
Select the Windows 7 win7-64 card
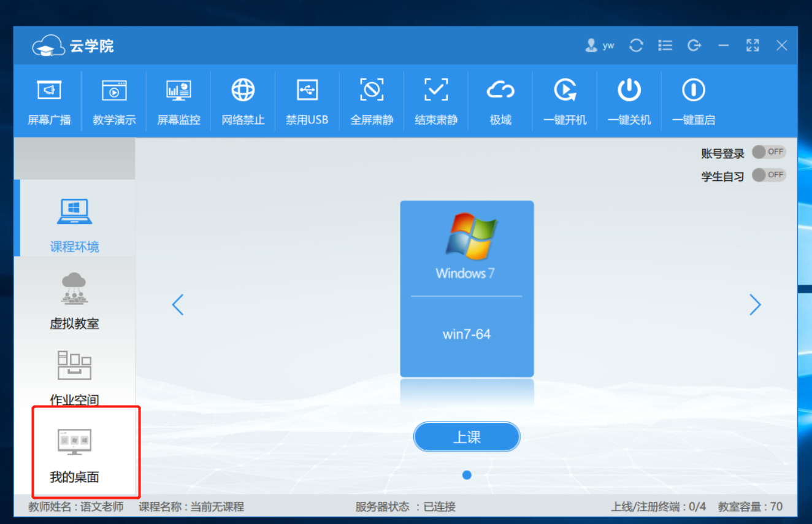coord(467,289)
